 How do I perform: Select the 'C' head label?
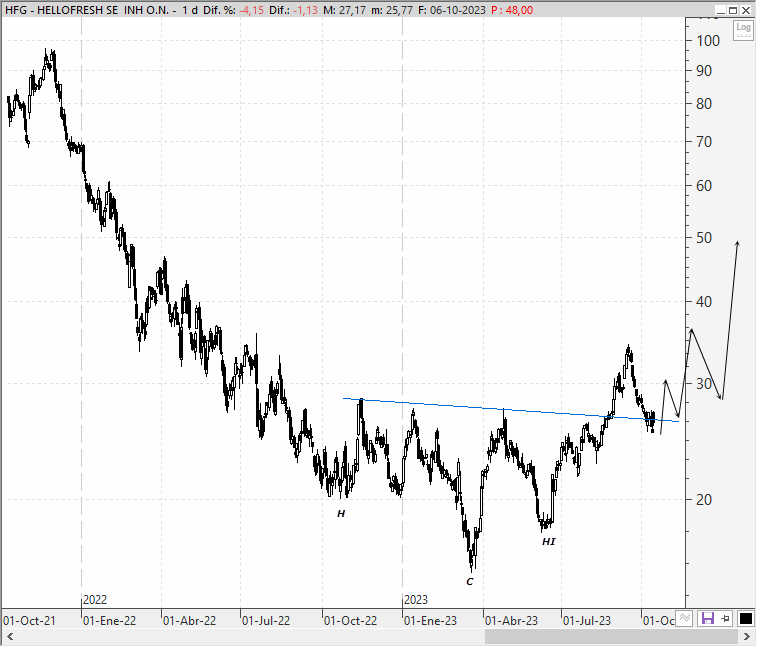tap(470, 582)
